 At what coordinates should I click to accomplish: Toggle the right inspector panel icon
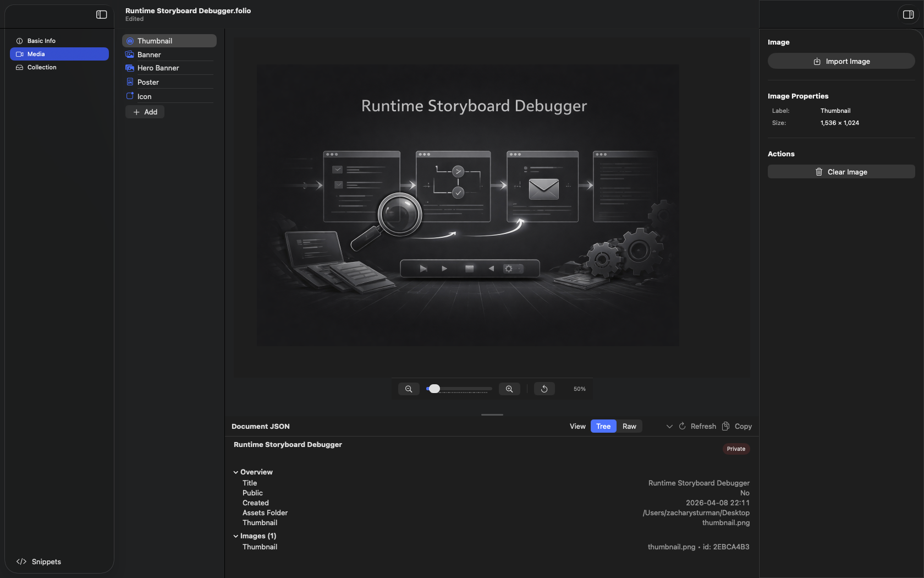tap(908, 15)
